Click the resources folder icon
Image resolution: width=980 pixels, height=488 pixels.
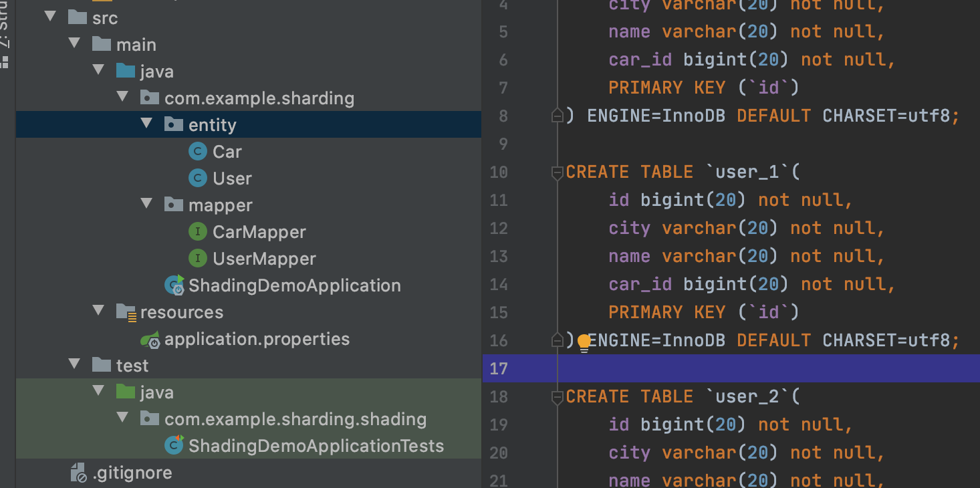click(x=126, y=312)
